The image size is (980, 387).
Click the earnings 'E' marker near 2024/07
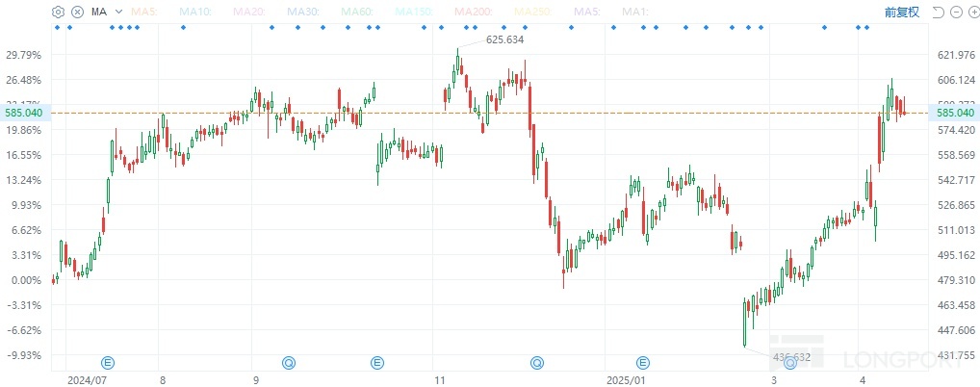click(108, 362)
